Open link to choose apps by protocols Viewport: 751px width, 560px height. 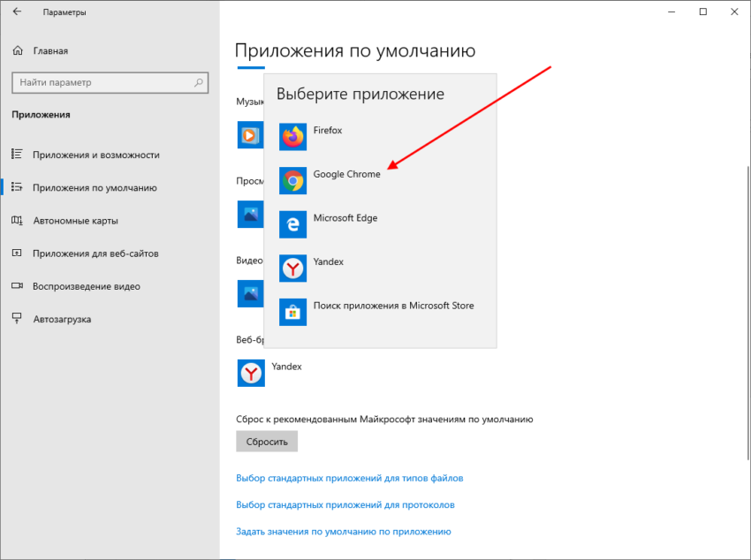[345, 505]
